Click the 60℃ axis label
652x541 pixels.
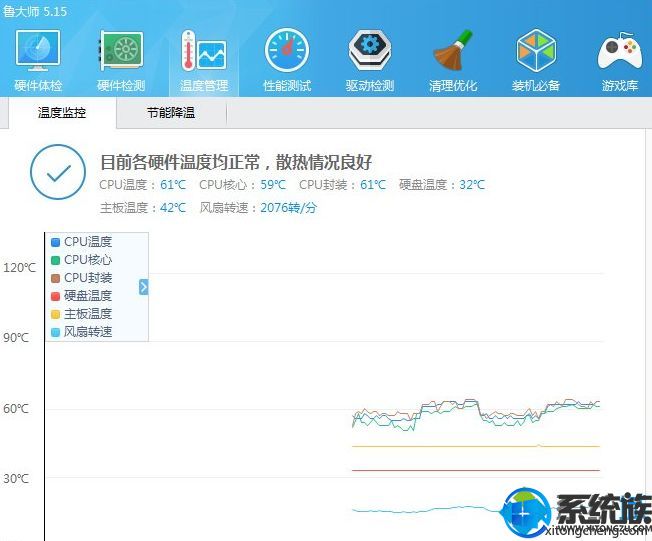[16, 408]
